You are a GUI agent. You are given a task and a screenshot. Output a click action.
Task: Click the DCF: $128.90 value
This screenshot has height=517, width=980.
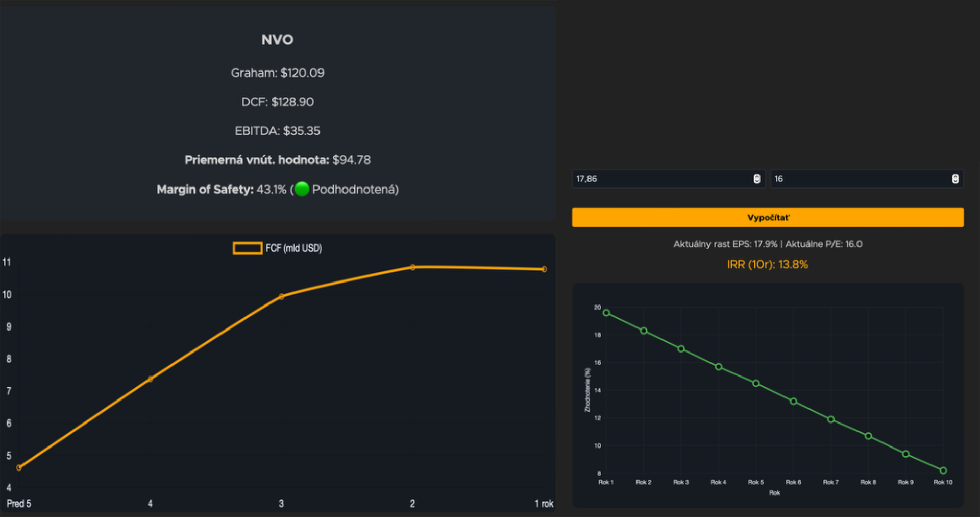[x=277, y=102]
